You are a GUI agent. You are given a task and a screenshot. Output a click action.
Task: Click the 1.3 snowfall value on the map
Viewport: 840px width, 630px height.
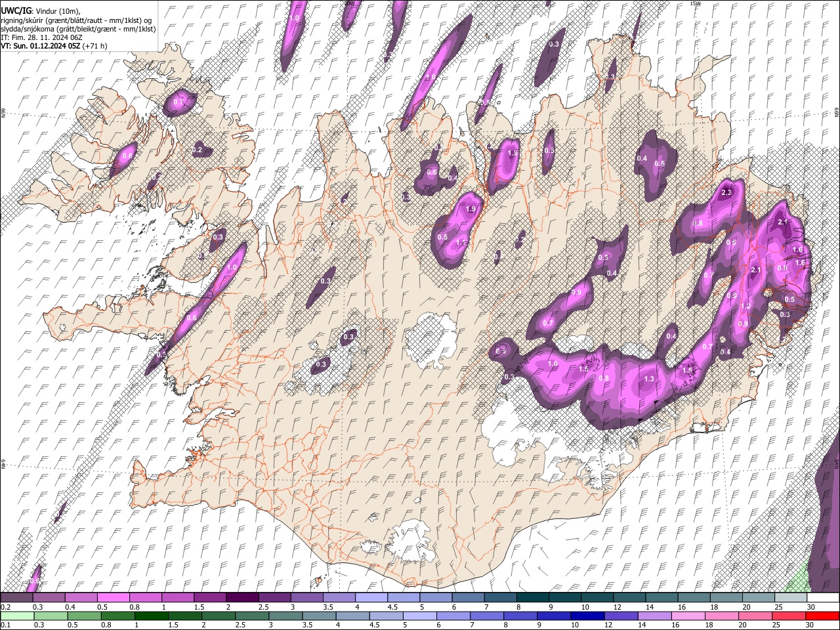(649, 379)
